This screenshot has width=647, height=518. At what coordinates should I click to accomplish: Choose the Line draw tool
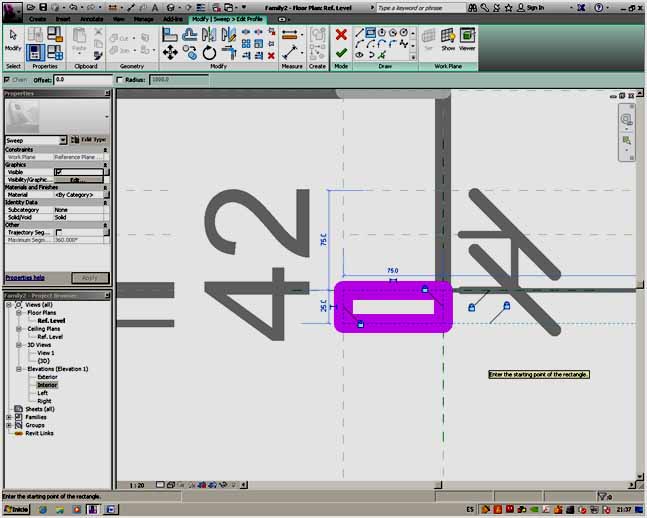pos(361,32)
